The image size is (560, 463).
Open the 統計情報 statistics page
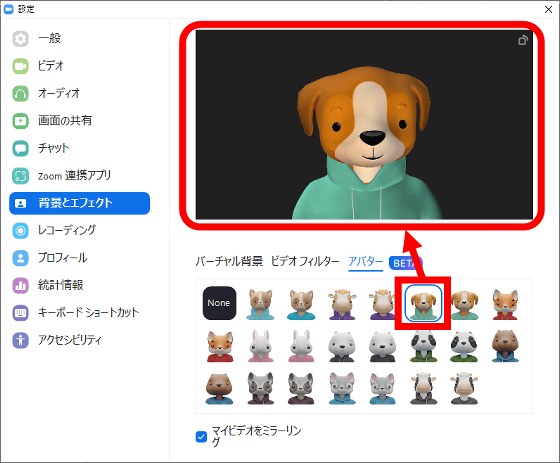[79, 285]
